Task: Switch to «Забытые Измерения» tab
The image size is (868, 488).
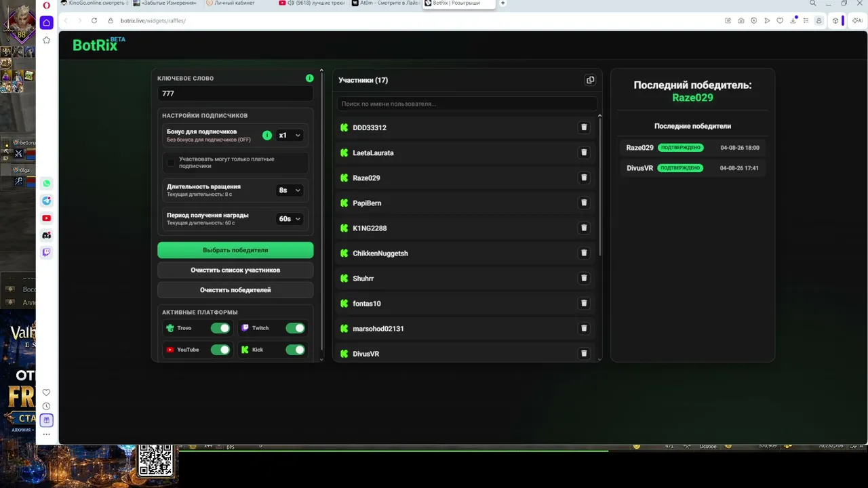Action: pos(165,3)
